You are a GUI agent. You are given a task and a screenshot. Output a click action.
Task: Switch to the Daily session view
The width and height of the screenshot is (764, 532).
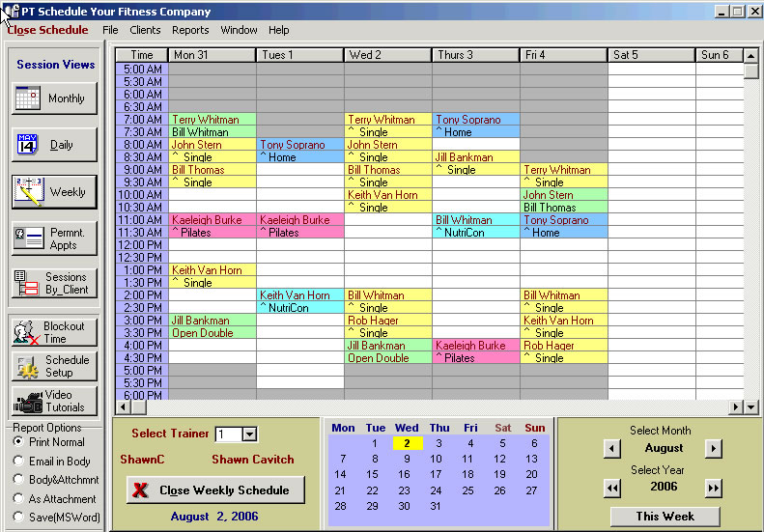[x=55, y=145]
